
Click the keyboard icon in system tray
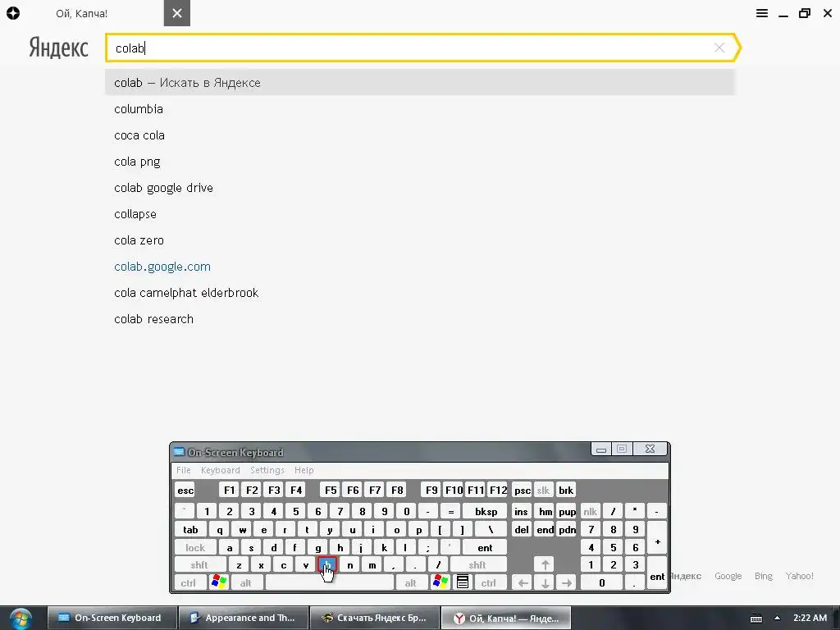click(756, 619)
